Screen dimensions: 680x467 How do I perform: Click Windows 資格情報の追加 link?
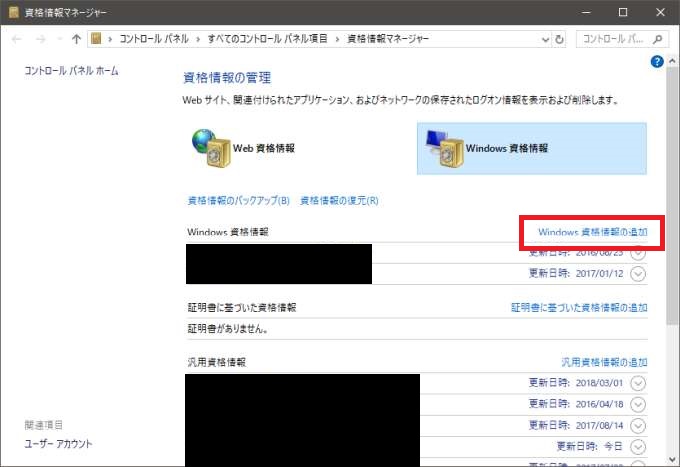coord(592,232)
